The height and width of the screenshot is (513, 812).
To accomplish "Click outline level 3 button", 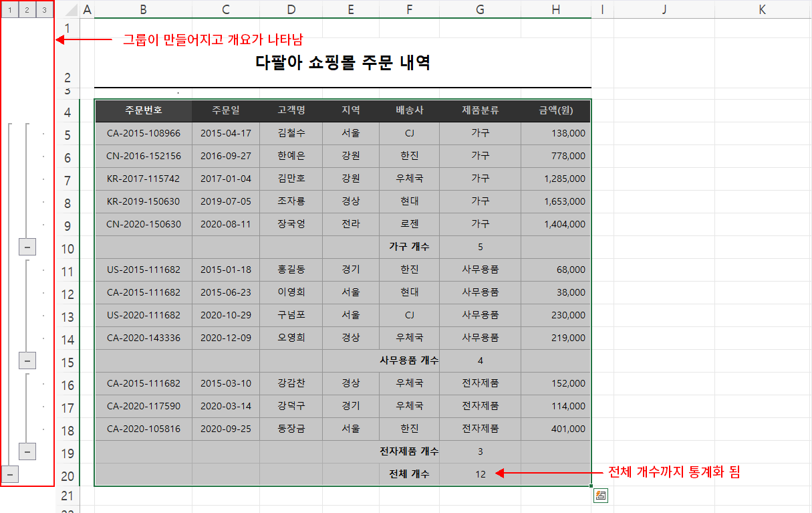I will coord(43,10).
